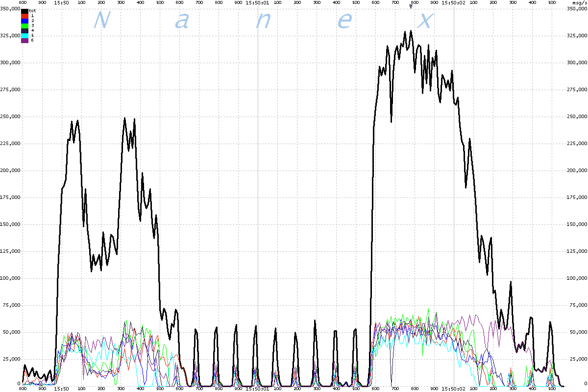Click the blue legend swatch for series 2
The height and width of the screenshot is (392, 588).
25,21
